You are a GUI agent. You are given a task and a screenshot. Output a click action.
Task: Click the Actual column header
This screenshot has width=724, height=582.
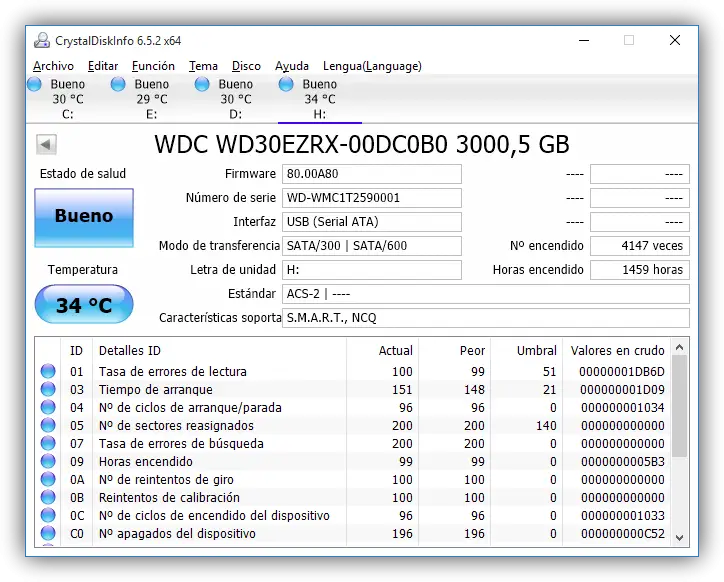click(382, 351)
